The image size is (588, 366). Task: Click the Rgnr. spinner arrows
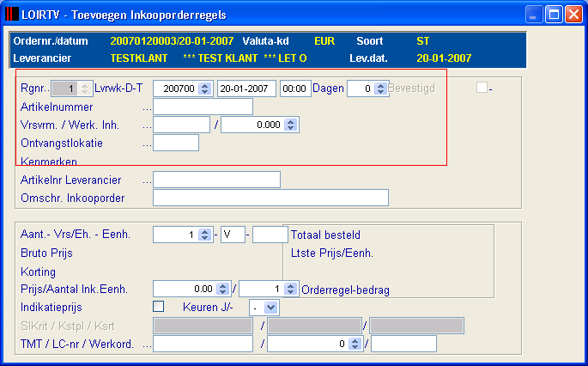pyautogui.click(x=85, y=88)
